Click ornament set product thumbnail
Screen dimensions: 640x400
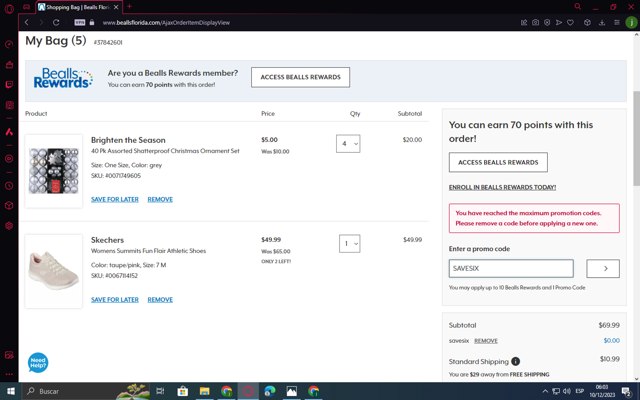coord(53,171)
